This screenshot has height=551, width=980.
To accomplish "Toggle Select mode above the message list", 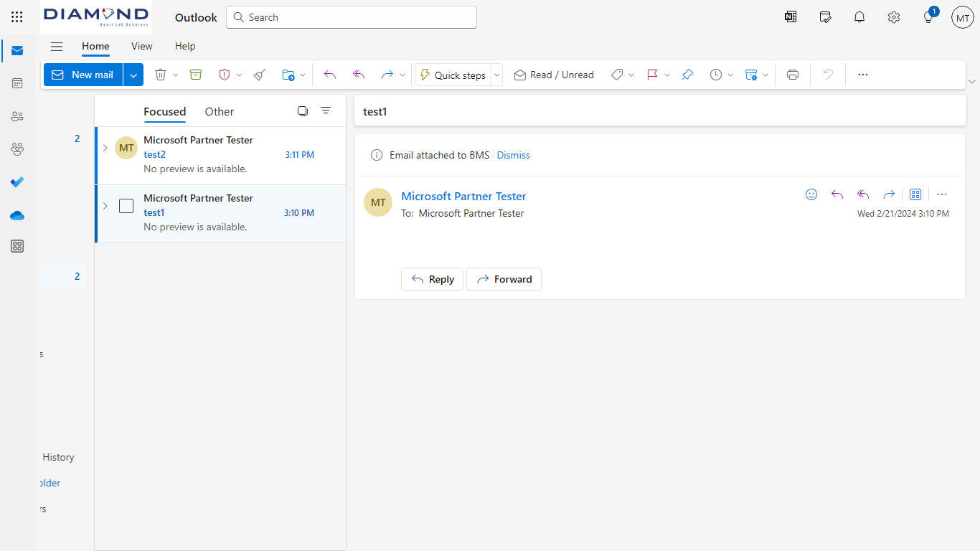I will point(302,110).
